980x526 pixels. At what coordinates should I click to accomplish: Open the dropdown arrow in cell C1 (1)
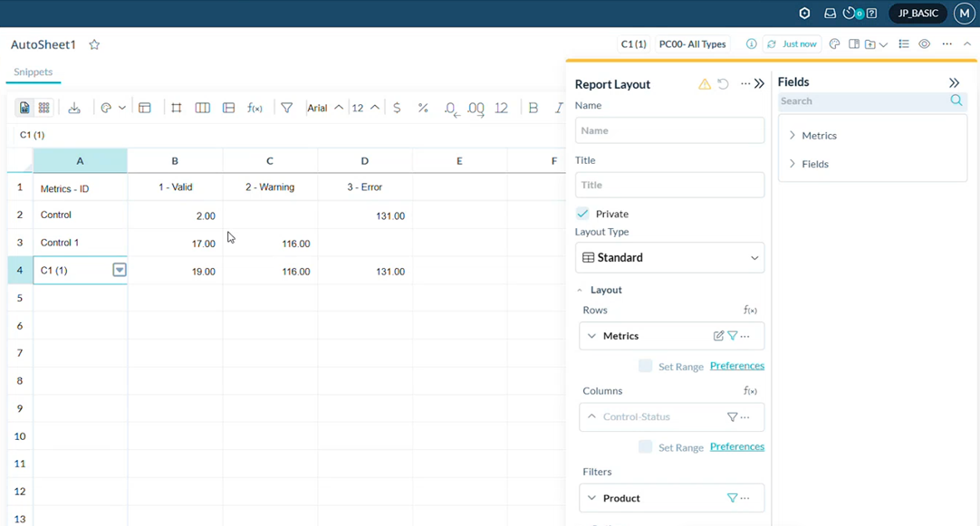pyautogui.click(x=119, y=270)
